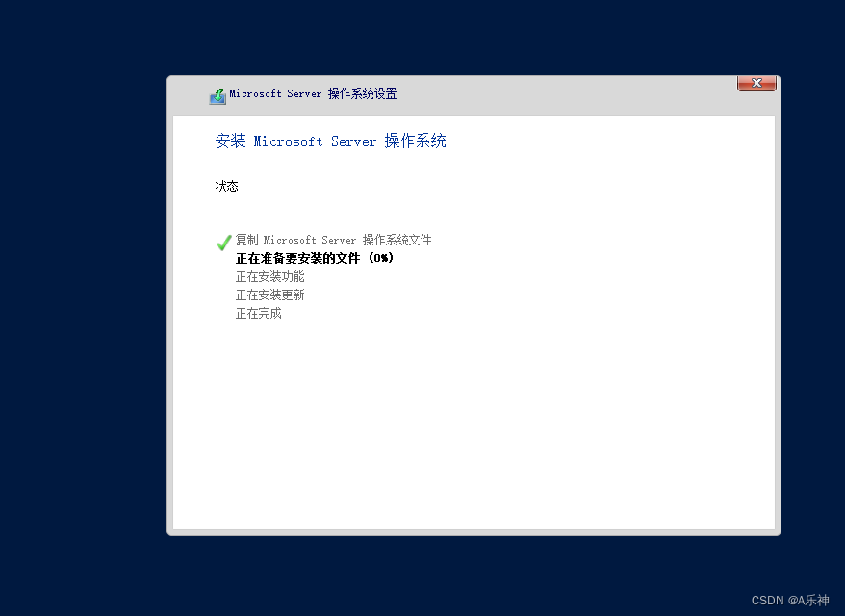Close the Microsoft Server setup window
Viewport: 845px width, 616px height.
pos(756,83)
